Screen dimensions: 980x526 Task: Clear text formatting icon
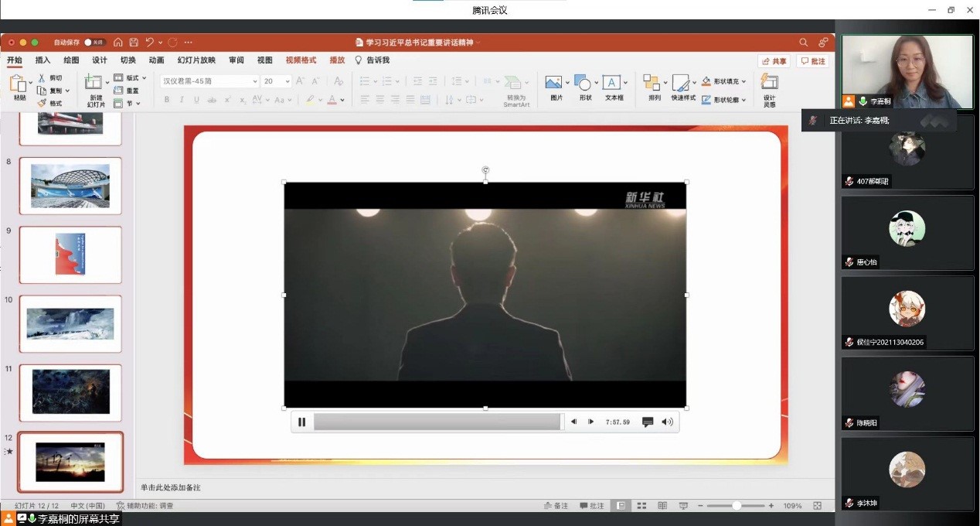click(338, 81)
